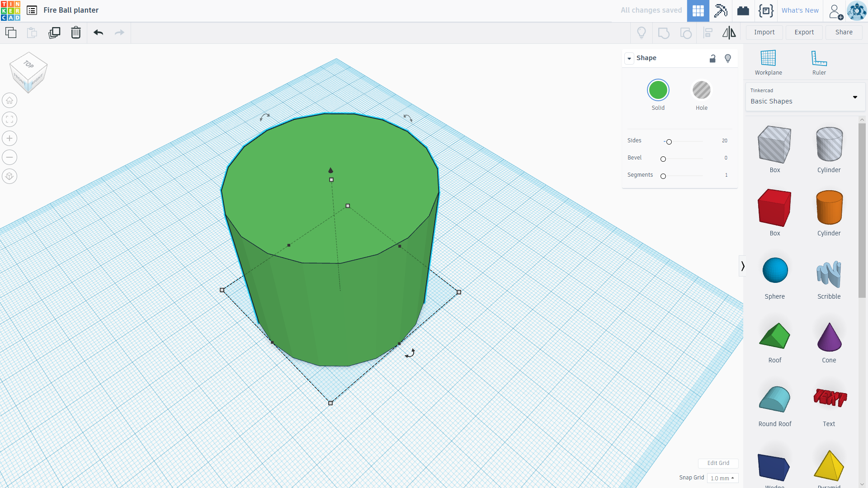Open the Blocks pickaxe mode
The image size is (868, 488).
point(721,11)
